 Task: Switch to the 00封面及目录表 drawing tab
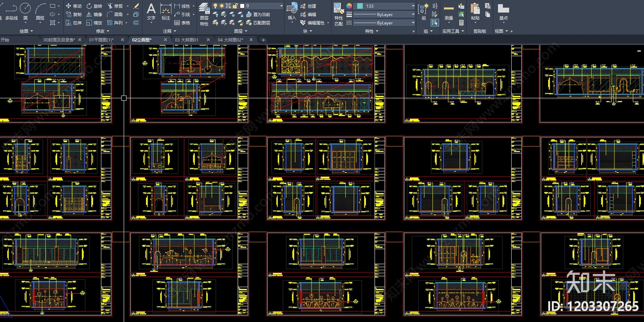tap(59, 40)
